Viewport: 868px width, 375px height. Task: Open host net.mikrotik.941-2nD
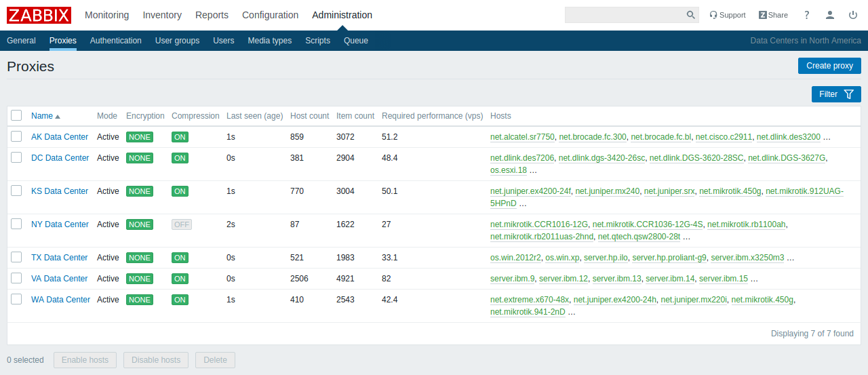point(528,312)
